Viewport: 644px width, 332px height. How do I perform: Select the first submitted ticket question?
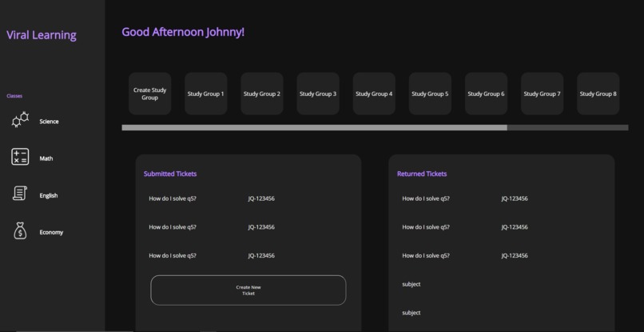coord(173,198)
